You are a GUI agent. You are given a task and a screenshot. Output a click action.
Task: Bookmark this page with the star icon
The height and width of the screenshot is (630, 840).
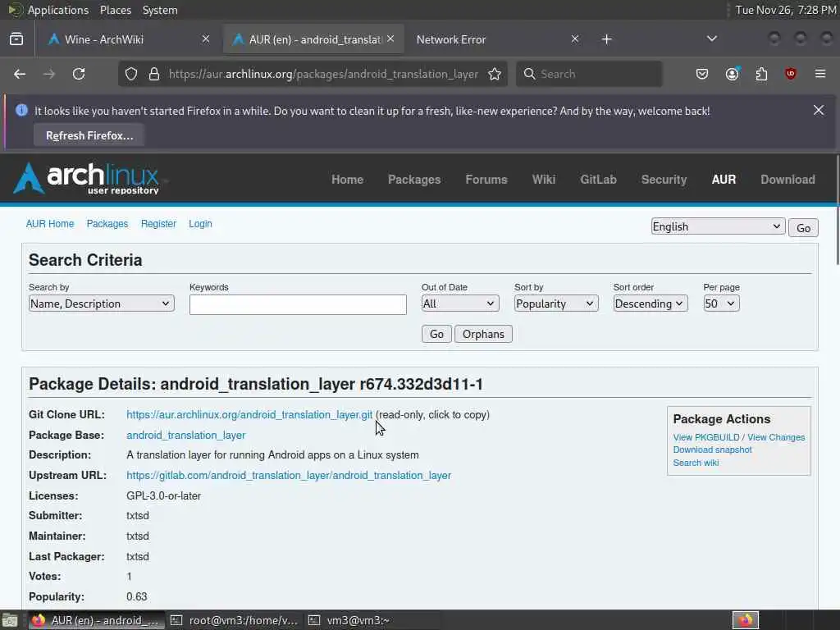point(495,74)
